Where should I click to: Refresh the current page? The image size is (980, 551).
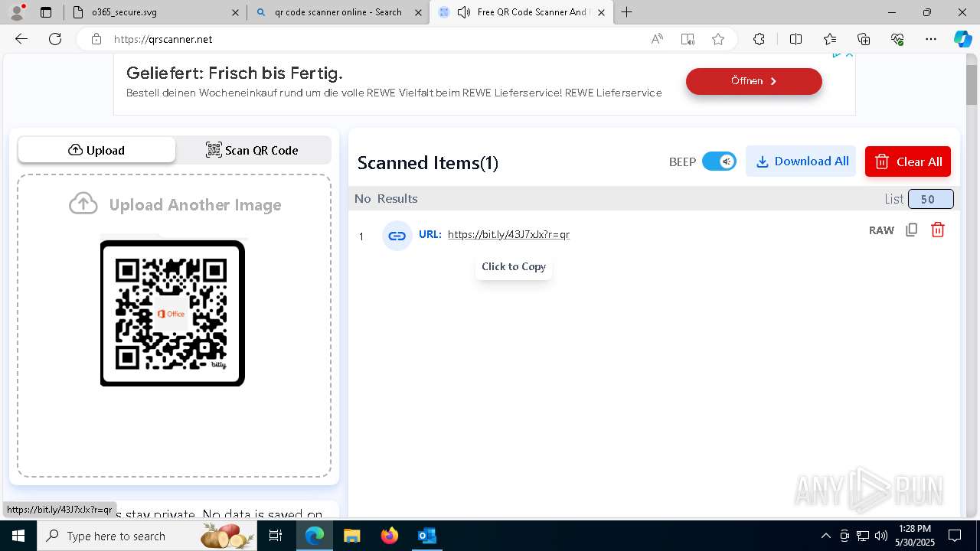(55, 39)
